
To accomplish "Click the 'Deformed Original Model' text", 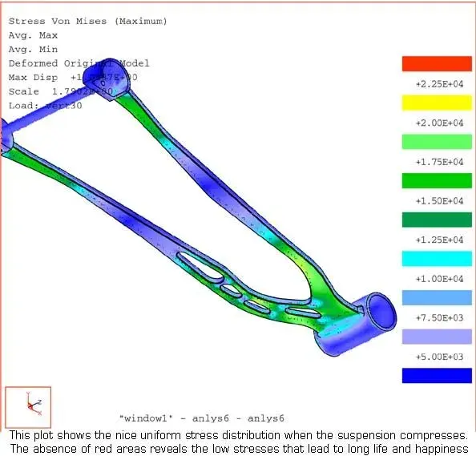I will 79,63.
